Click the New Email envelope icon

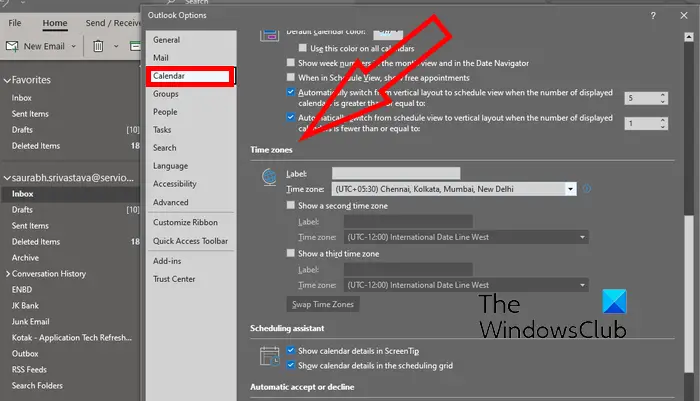pyautogui.click(x=12, y=46)
